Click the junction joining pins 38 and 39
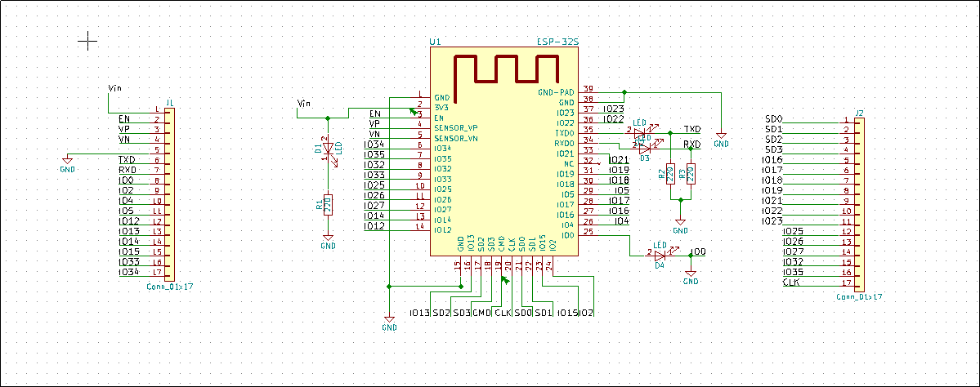Screen dimensions: 980x387 (624, 92)
